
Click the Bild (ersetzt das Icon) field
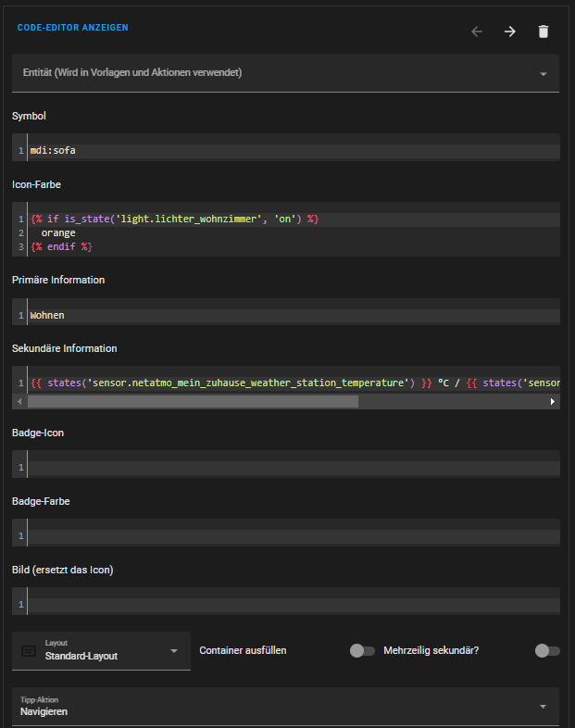[x=285, y=601]
